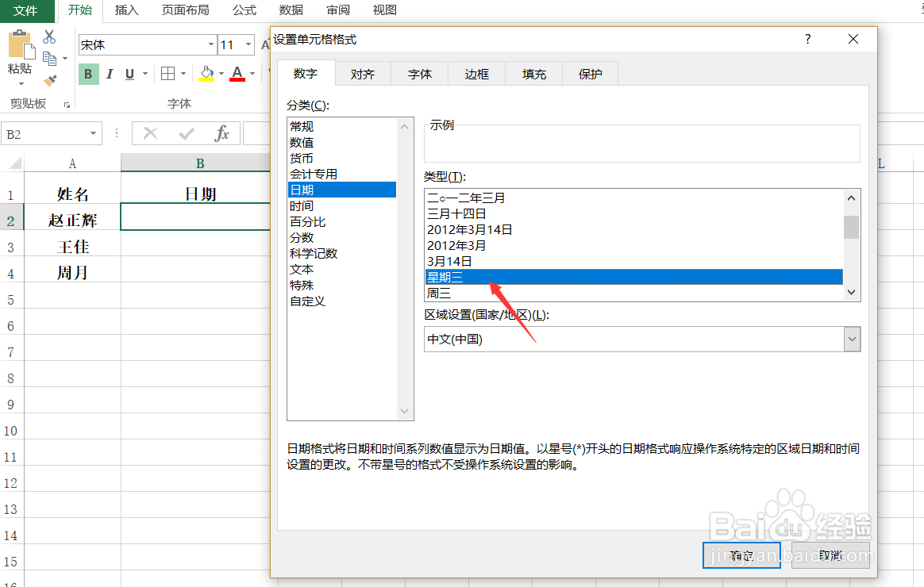The height and width of the screenshot is (587, 924).
Task: Open the 对齐 tab in the dialog
Action: coord(363,75)
